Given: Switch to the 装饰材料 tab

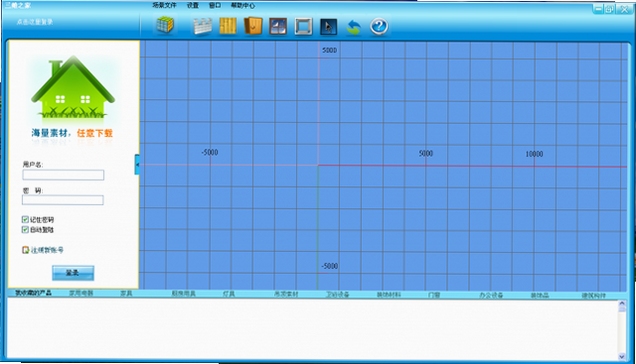Looking at the screenshot, I should tap(389, 295).
